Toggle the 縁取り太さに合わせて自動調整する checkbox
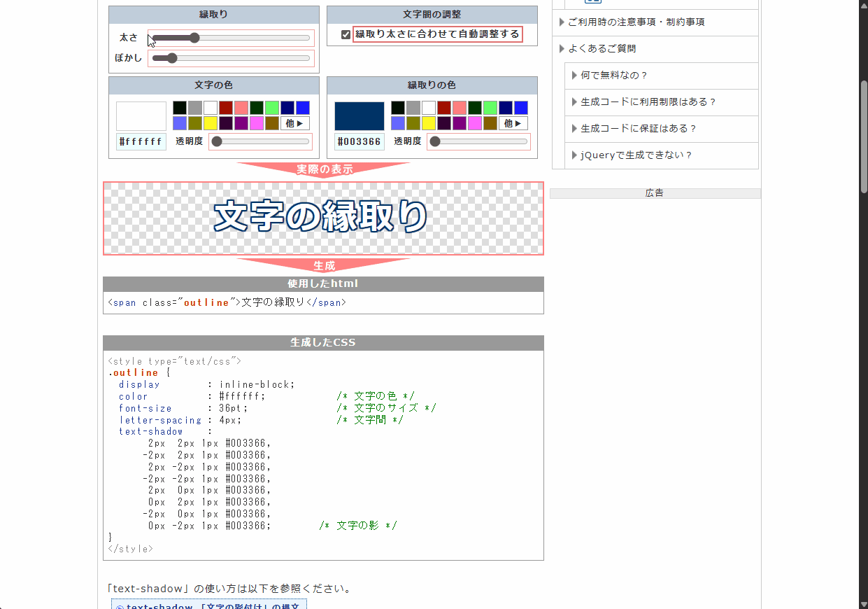The image size is (868, 609). [x=346, y=34]
